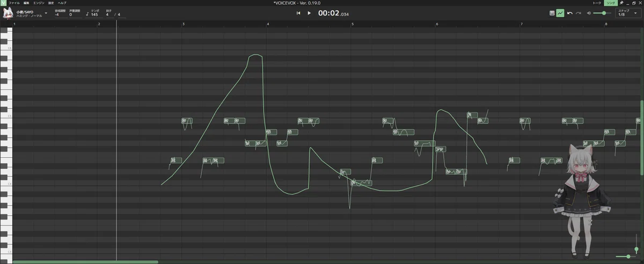Open the ファイル menu

point(14,3)
